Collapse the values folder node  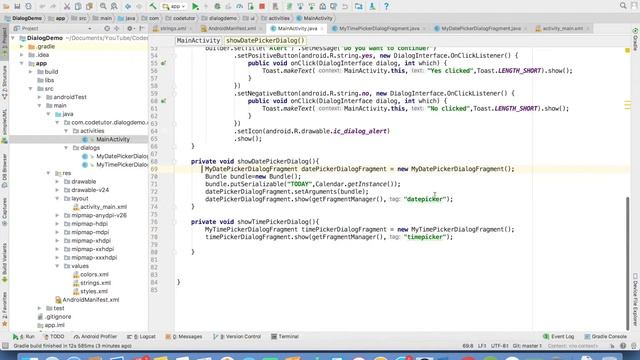(57, 266)
